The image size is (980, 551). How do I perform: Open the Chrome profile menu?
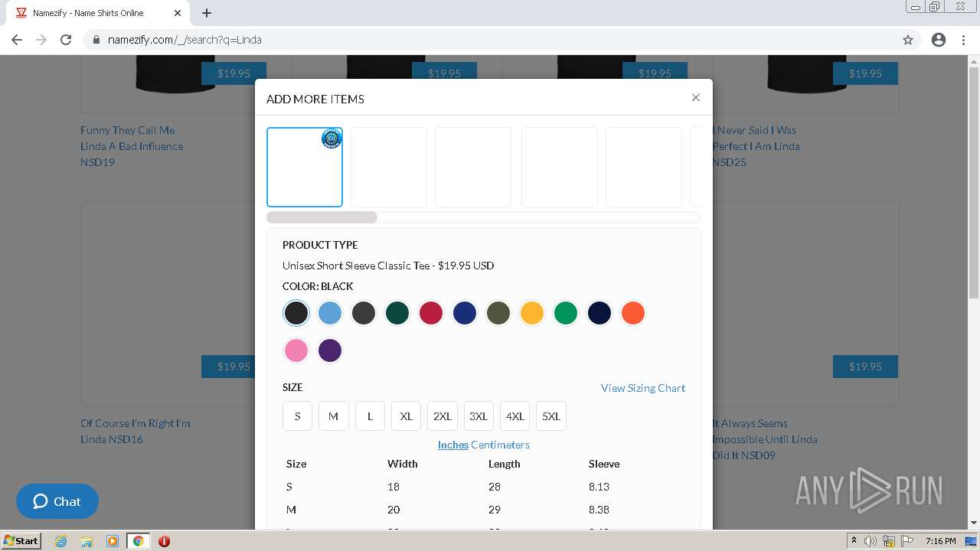939,40
